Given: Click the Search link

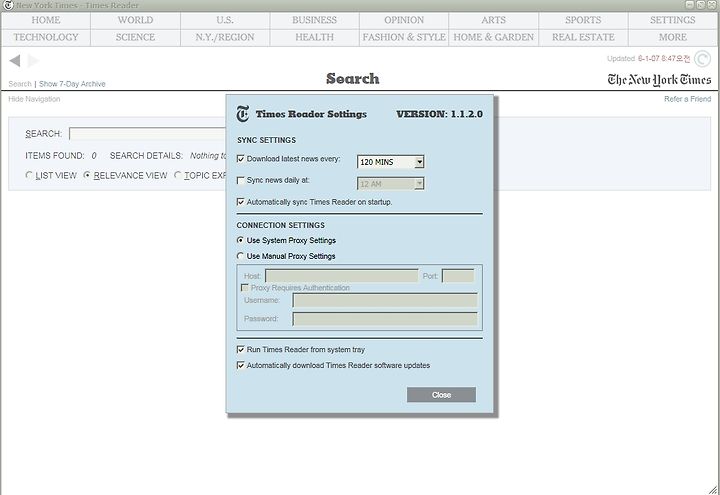Looking at the screenshot, I should 20,84.
